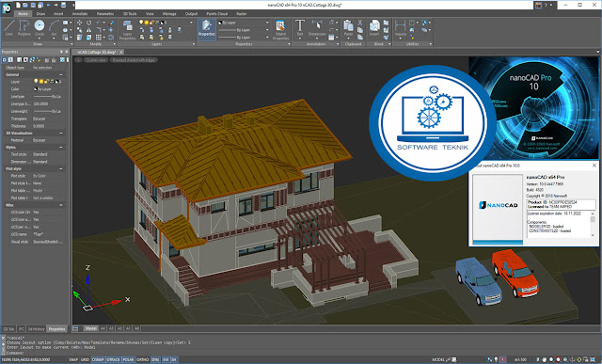Click the Color By Layer property swatch

pos(36,89)
